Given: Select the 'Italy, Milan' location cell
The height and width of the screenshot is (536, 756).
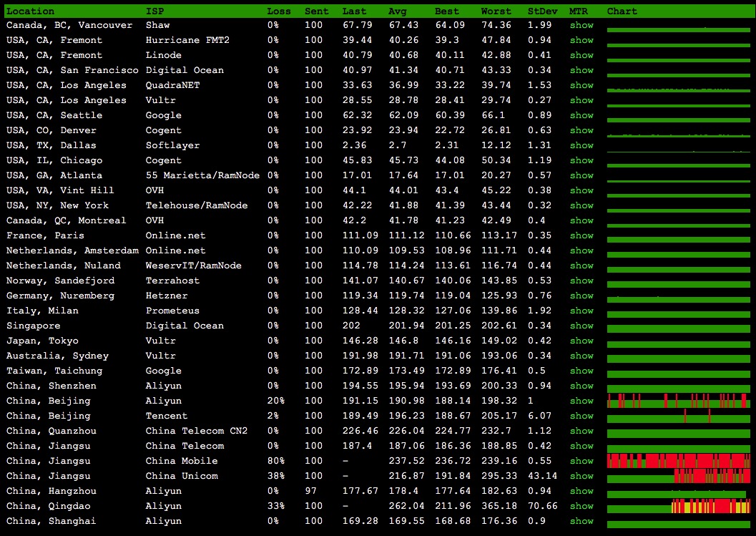Looking at the screenshot, I should (x=42, y=311).
